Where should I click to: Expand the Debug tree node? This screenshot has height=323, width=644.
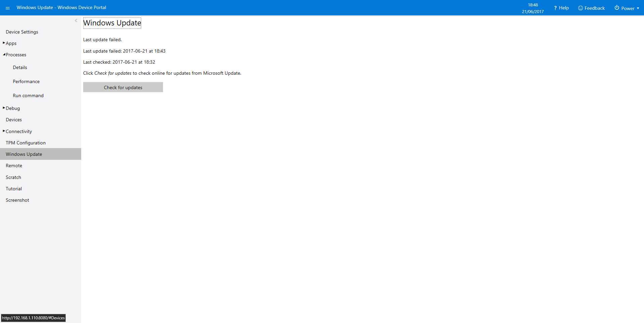(x=4, y=108)
